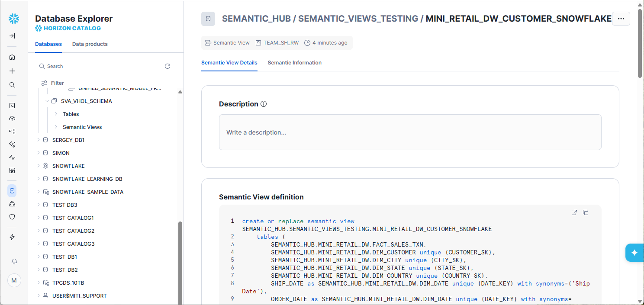Expand the Semantic Views folder
Viewport: 644px width, 305px height.
[56, 127]
